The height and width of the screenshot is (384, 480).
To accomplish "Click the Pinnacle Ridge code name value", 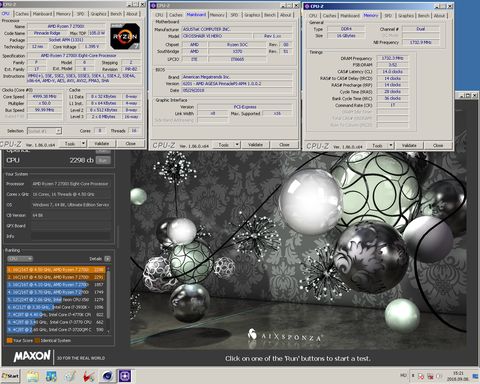I will (47, 33).
